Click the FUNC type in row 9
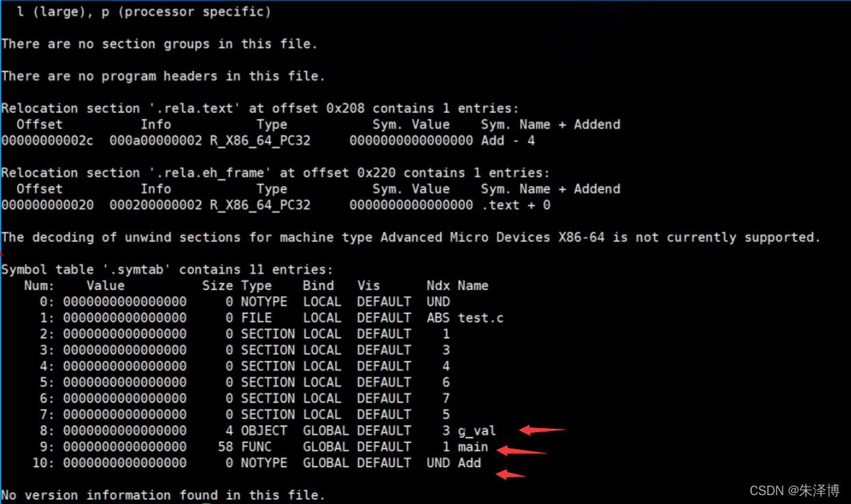Image resolution: width=851 pixels, height=504 pixels. click(x=256, y=447)
